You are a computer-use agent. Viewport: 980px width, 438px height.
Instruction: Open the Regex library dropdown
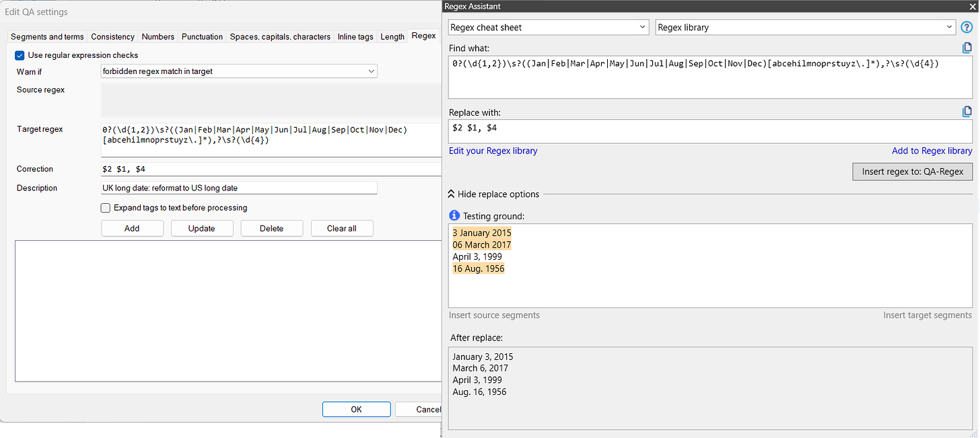point(806,28)
